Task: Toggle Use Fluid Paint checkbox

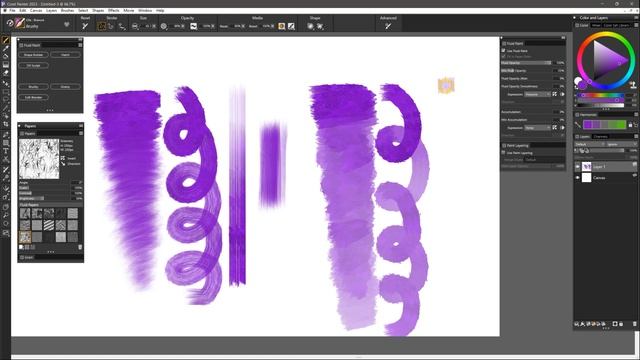Action: coord(504,50)
